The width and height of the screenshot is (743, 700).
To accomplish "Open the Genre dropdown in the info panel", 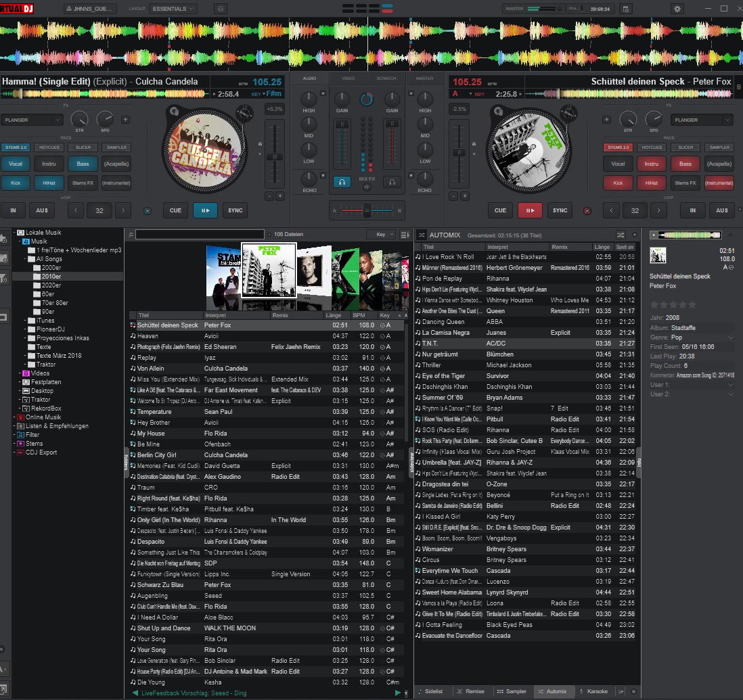I will 730,337.
